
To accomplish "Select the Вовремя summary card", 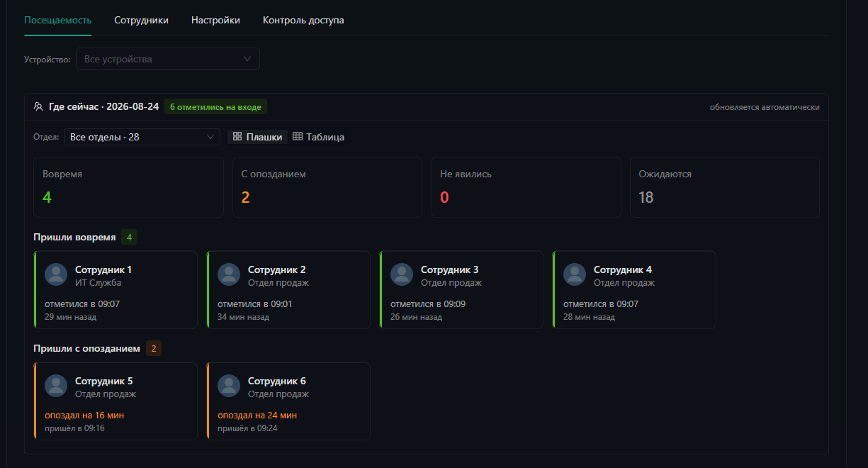I will click(129, 187).
